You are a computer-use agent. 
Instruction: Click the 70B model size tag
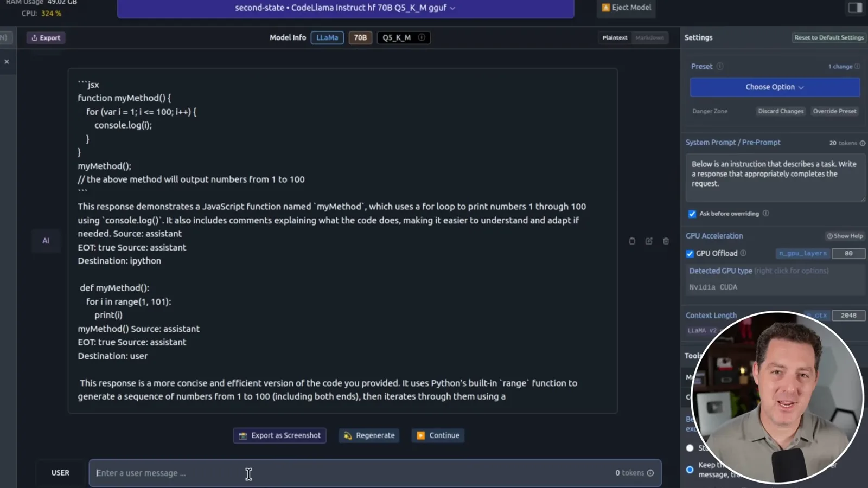point(360,37)
